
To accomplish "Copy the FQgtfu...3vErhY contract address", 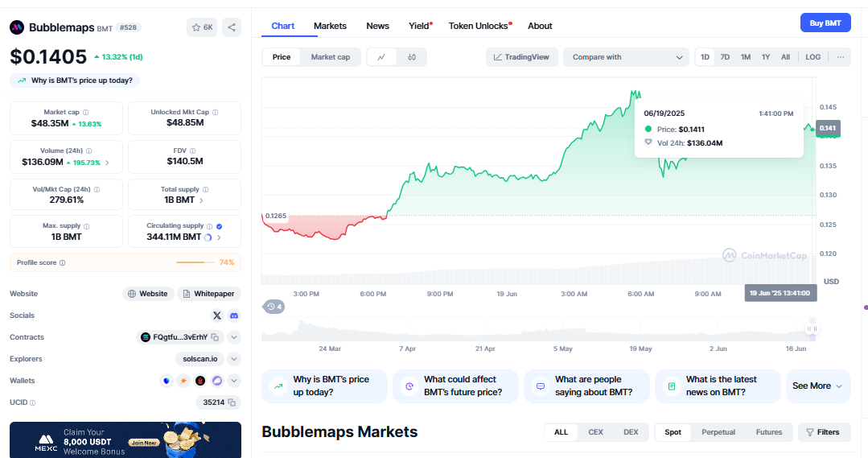I will 215,337.
